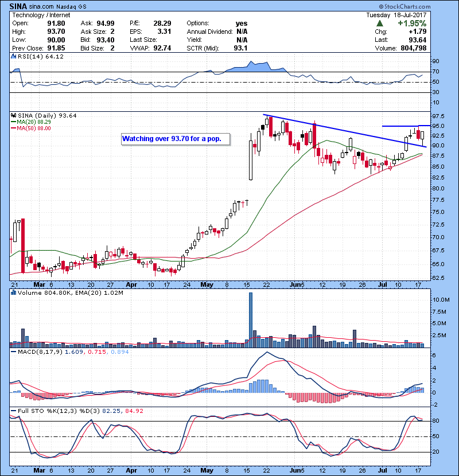Screen dimensions: 459x476
Task: Click the StockCharts.com copyright label
Action: (x=404, y=6)
